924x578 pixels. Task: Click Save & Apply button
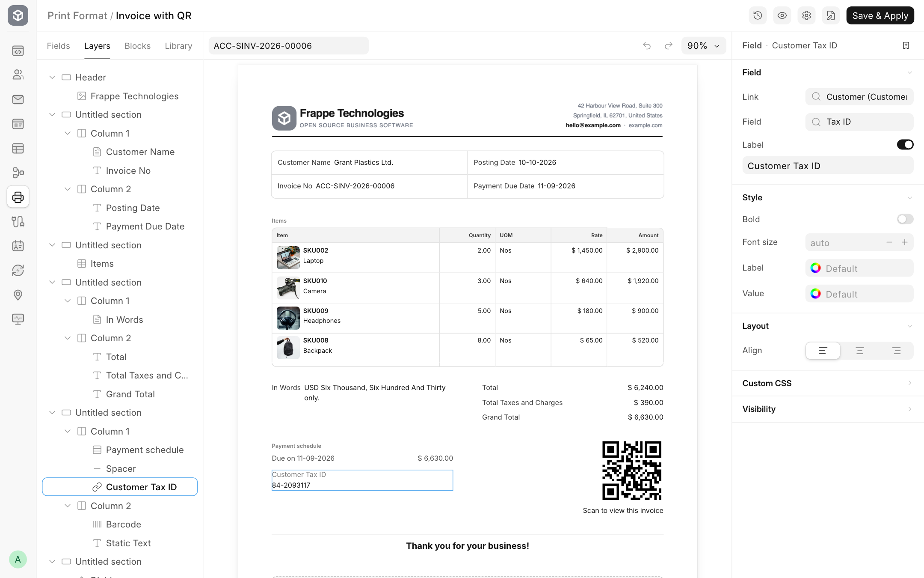[880, 15]
